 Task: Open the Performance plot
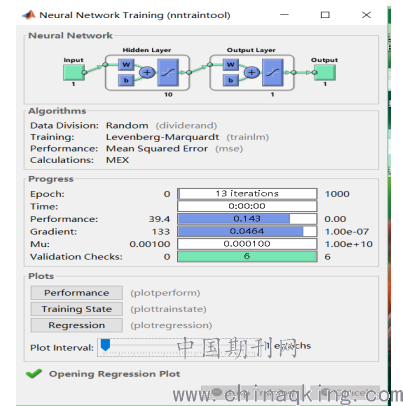(x=77, y=293)
